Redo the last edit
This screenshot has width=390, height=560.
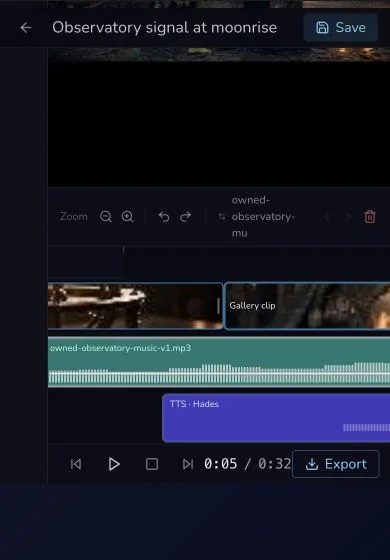(x=185, y=216)
